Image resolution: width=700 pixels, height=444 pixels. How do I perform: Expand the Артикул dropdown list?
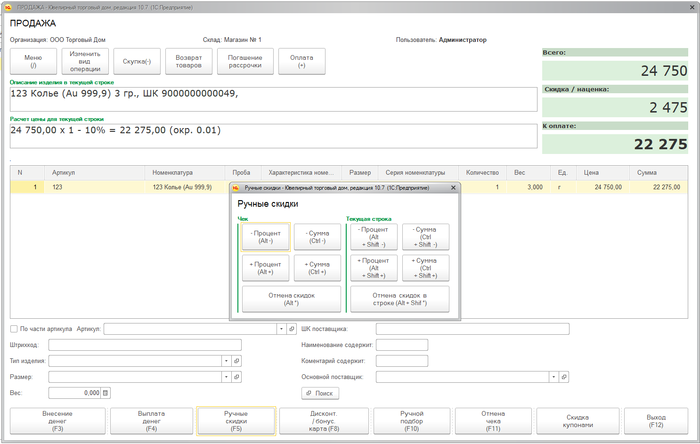coord(280,328)
